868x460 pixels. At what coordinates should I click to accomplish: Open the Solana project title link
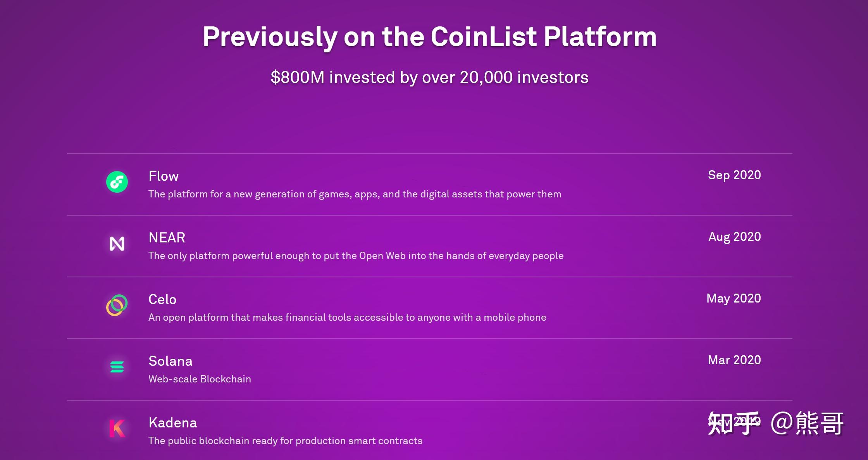(x=170, y=361)
